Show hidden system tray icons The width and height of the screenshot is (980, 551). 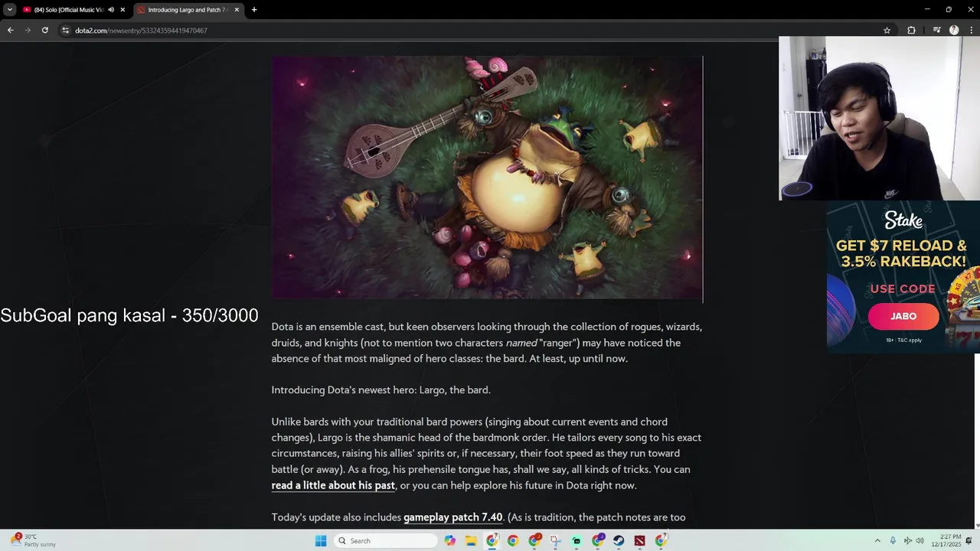point(877,541)
